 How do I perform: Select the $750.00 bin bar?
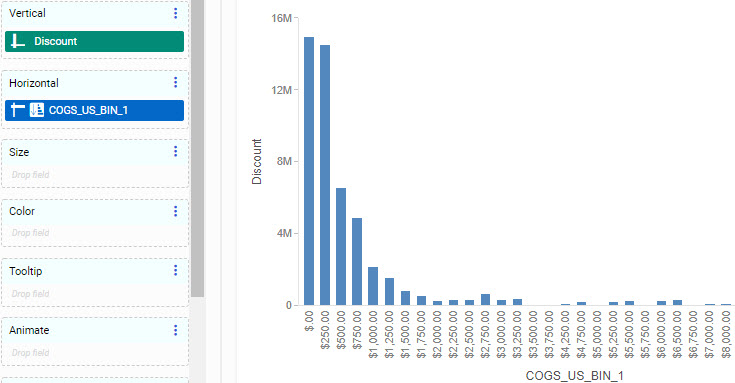click(357, 262)
